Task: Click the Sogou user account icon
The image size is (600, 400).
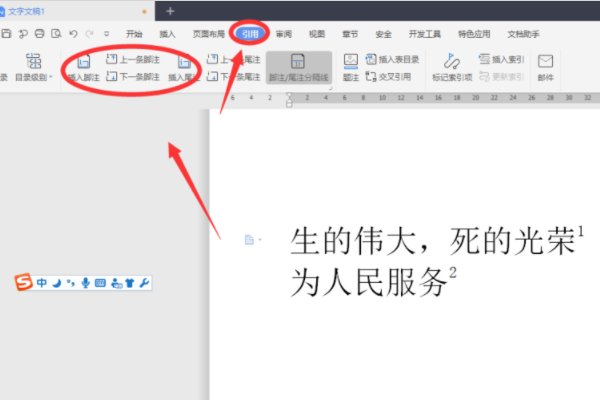Action: [x=116, y=283]
